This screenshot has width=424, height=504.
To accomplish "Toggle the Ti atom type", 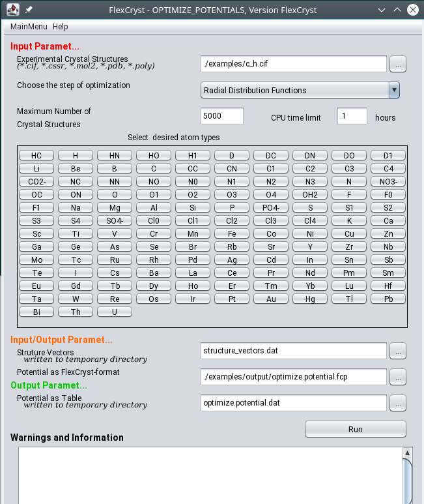I will point(76,233).
